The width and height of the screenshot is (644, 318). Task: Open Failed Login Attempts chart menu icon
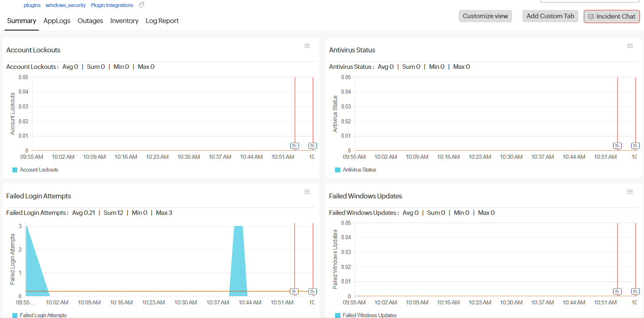point(307,192)
